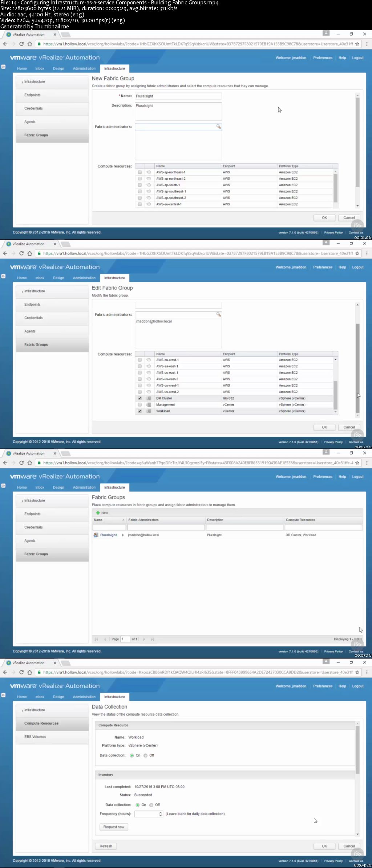Check the AWS-ap-south-1 compute resource
372x868 pixels.
click(x=140, y=185)
